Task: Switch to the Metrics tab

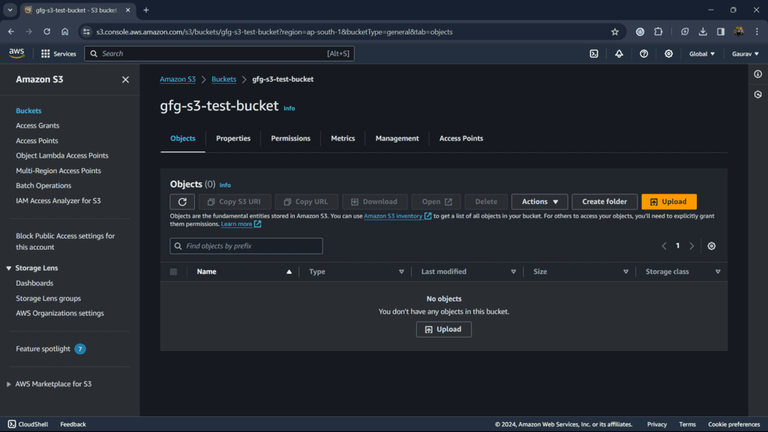Action: [x=343, y=139]
